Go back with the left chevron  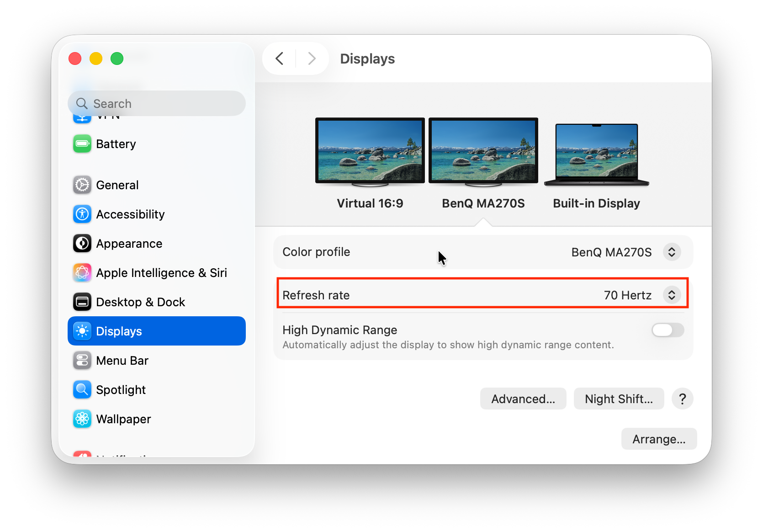click(280, 59)
